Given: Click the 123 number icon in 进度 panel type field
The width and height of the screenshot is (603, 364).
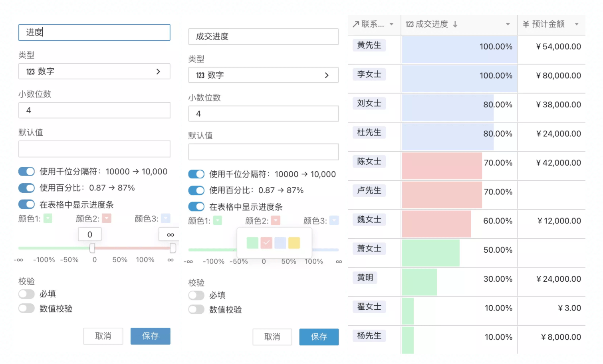Looking at the screenshot, I should coord(30,72).
